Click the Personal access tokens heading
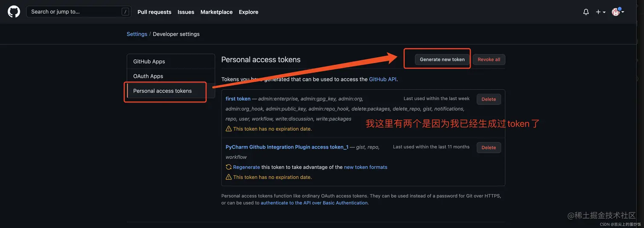Viewport: 644px width, 228px height. [261, 60]
